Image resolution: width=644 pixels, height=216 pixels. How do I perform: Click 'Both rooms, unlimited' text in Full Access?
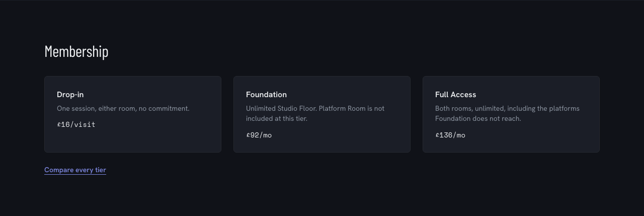[x=470, y=109]
